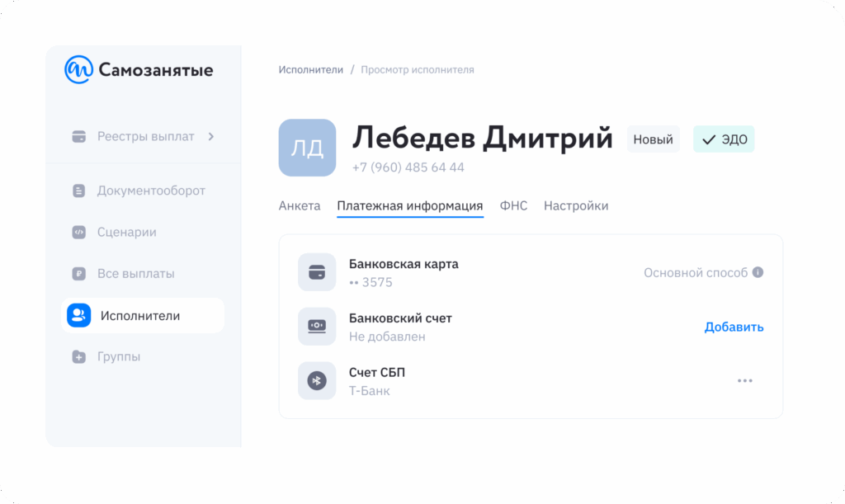Expand the Реестры выплат chevron
The height and width of the screenshot is (504, 845).
(211, 137)
